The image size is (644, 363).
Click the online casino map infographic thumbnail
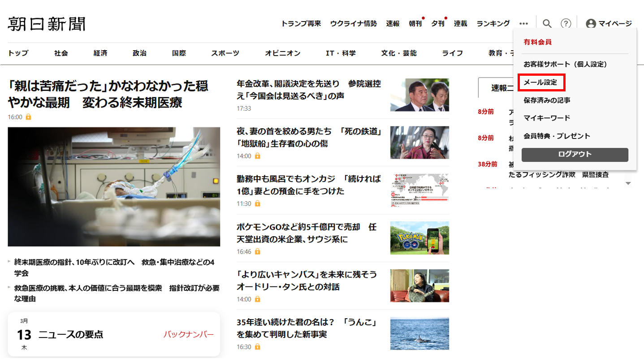point(419,190)
